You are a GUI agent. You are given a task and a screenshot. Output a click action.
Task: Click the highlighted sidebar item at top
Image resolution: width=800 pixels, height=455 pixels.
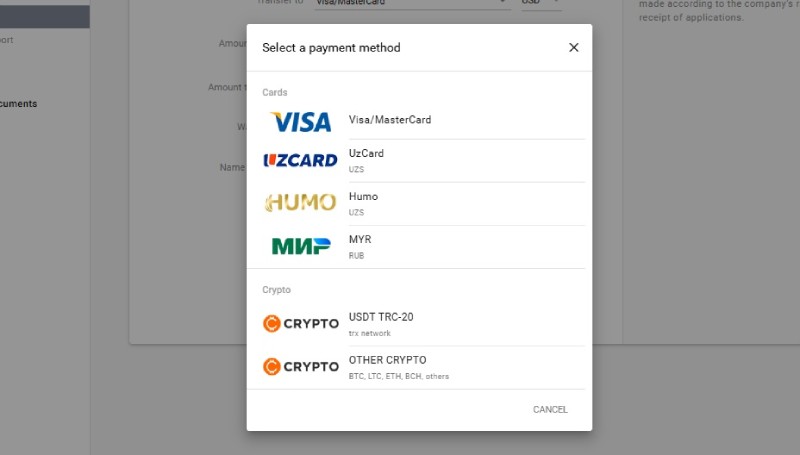44,16
